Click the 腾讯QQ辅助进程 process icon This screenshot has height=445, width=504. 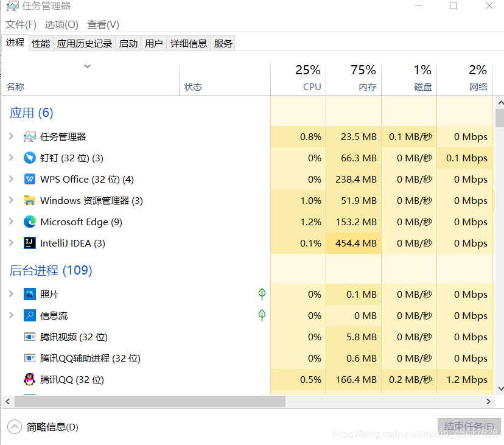(30, 358)
